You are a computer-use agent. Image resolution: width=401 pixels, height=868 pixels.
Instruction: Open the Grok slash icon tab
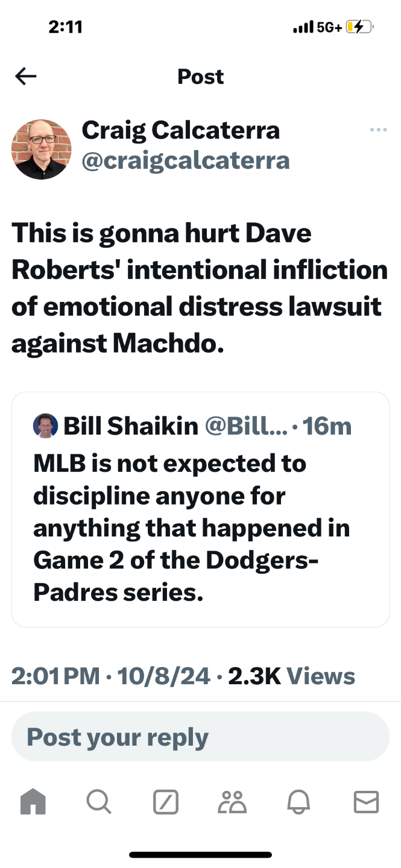click(x=166, y=802)
